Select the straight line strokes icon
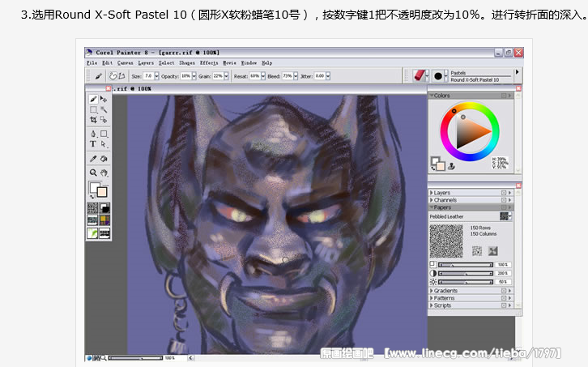The height and width of the screenshot is (367, 588). pyautogui.click(x=121, y=76)
